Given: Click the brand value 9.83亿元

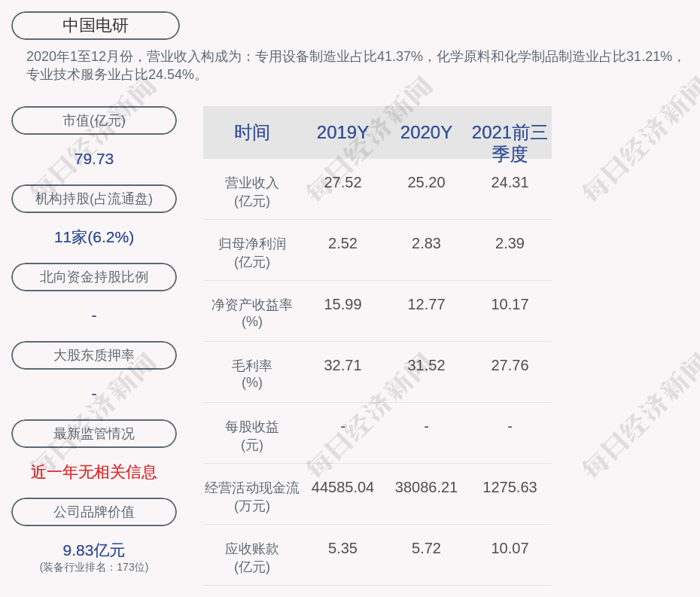Looking at the screenshot, I should click(94, 550).
